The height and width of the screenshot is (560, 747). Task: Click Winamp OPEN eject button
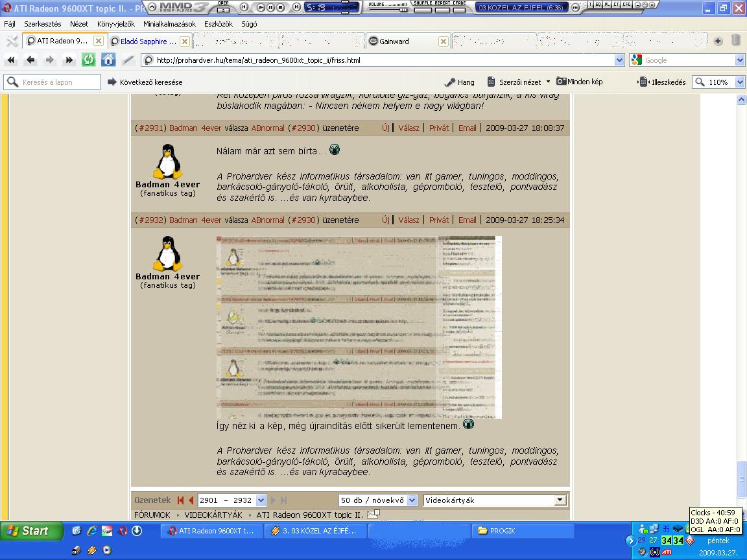(x=223, y=10)
